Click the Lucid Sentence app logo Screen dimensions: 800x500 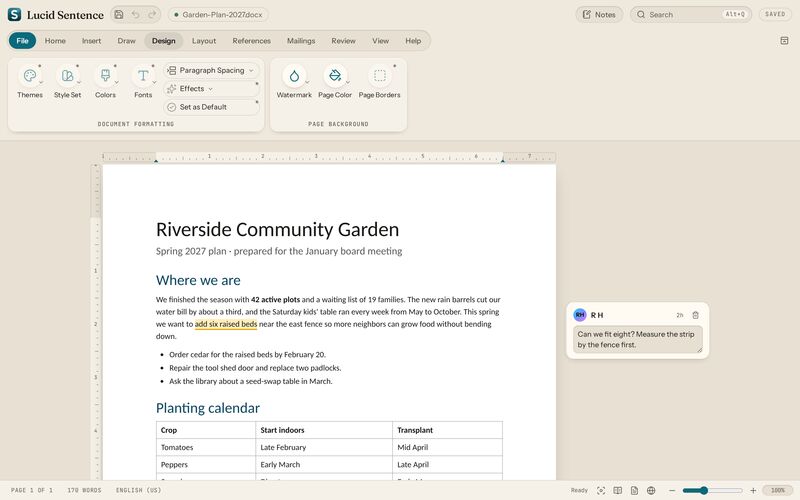[x=14, y=14]
